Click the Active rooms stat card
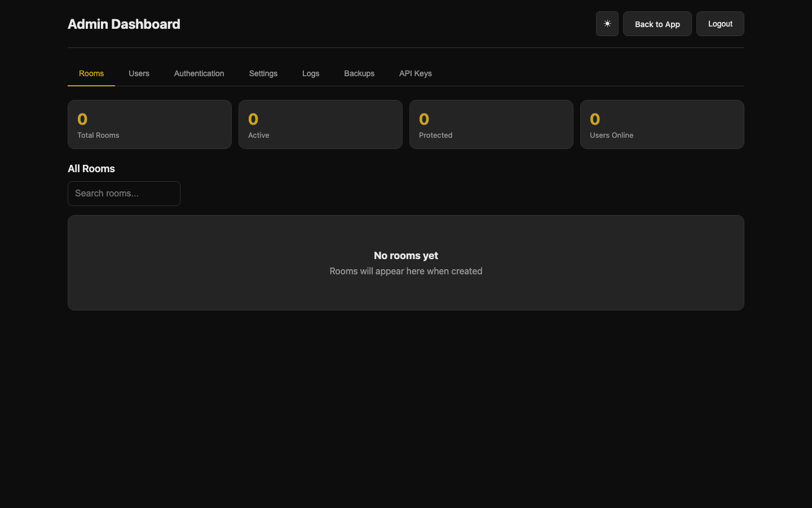Screen dimensions: 812x508 [x=320, y=125]
